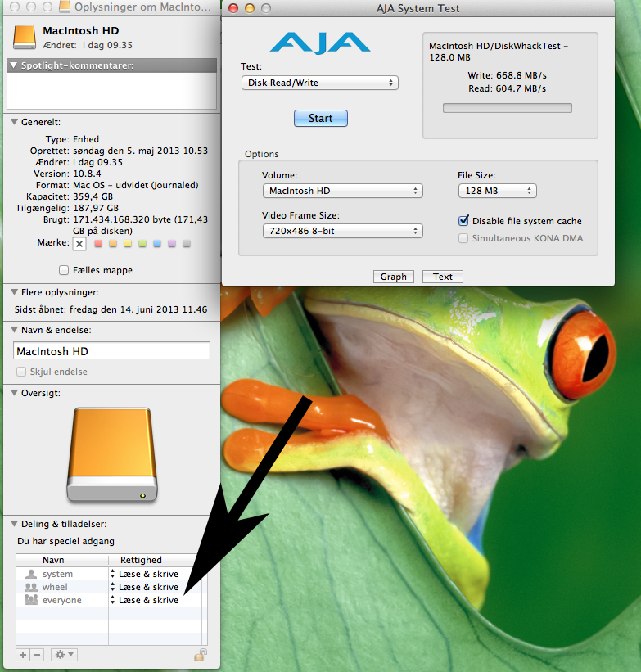Screen dimensions: 641x672
Task: Pick the yellow label color
Action: click(x=128, y=244)
